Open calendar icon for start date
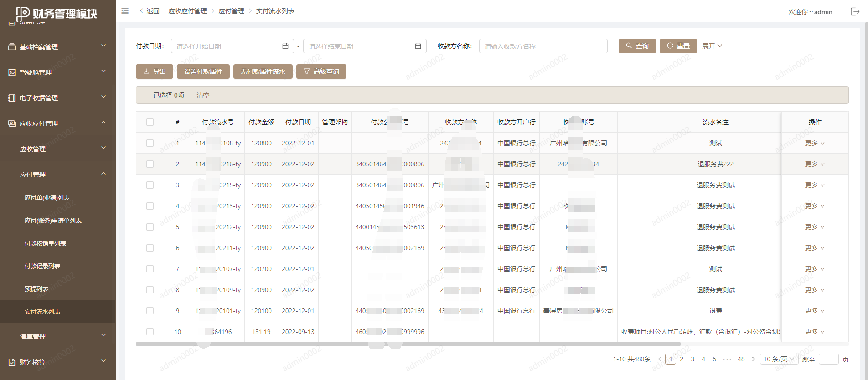The height and width of the screenshot is (380, 868). tap(285, 46)
